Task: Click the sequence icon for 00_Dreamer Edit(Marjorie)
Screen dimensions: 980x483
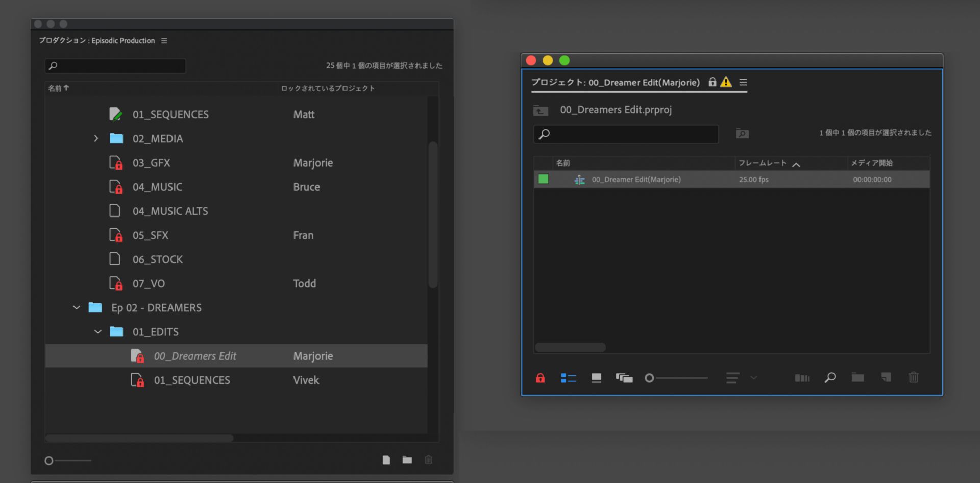Action: (579, 180)
